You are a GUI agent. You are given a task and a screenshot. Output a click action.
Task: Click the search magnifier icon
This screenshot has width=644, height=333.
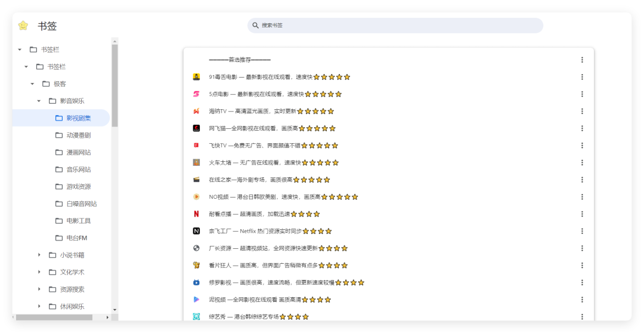click(255, 26)
